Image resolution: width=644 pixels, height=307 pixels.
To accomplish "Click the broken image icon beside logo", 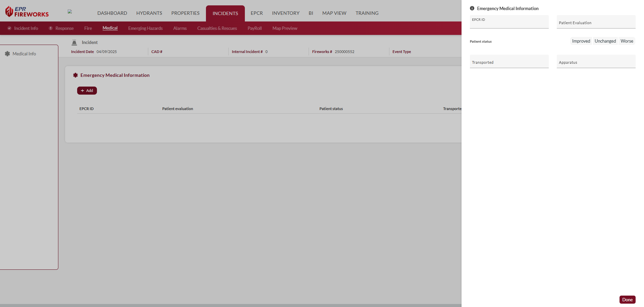I will [x=70, y=11].
